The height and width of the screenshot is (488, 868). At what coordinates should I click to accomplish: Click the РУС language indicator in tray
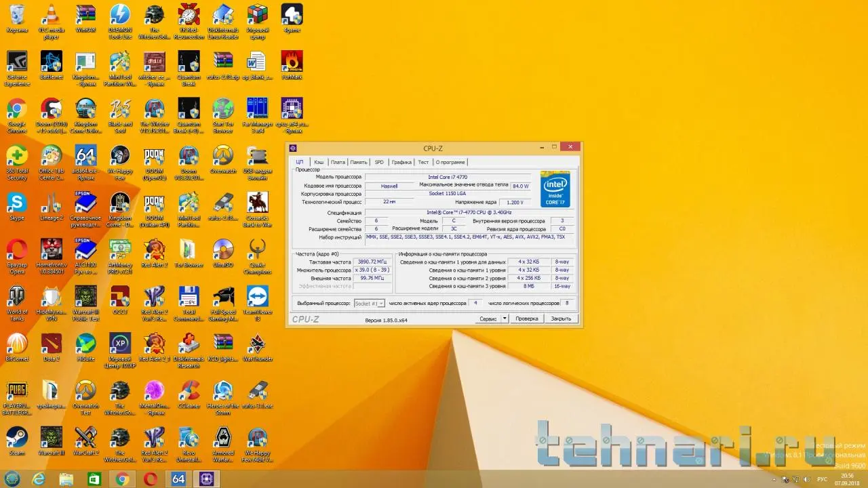pyautogui.click(x=822, y=479)
